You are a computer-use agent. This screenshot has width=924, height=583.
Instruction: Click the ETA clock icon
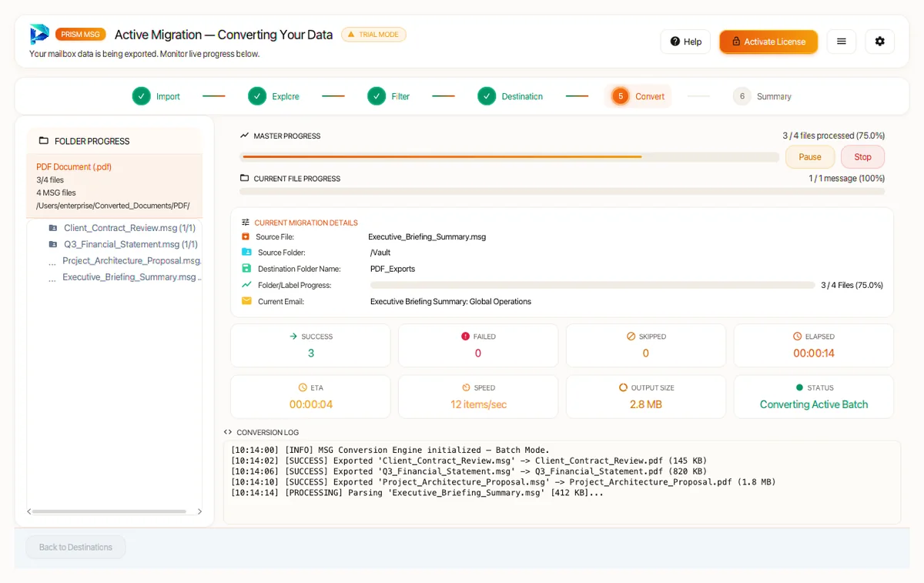303,387
